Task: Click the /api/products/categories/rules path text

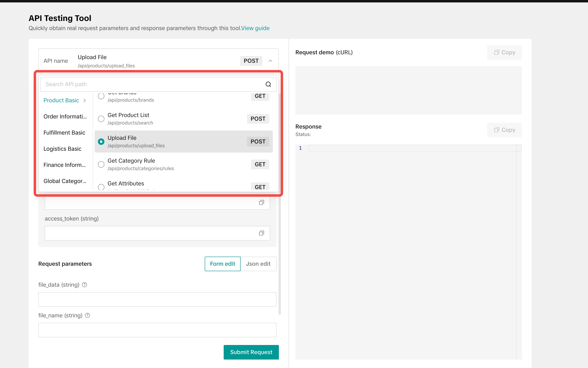Action: (141, 168)
